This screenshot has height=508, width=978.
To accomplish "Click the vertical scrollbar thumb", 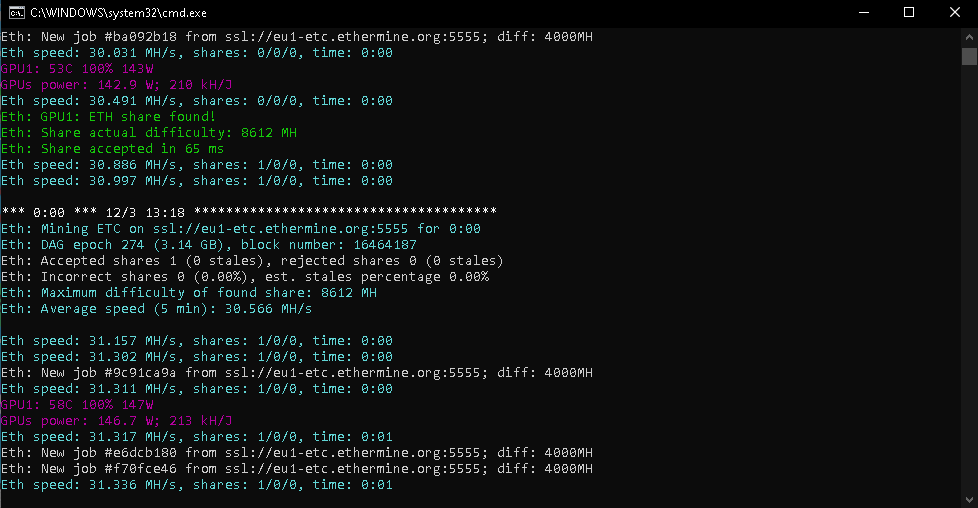I will tap(969, 58).
